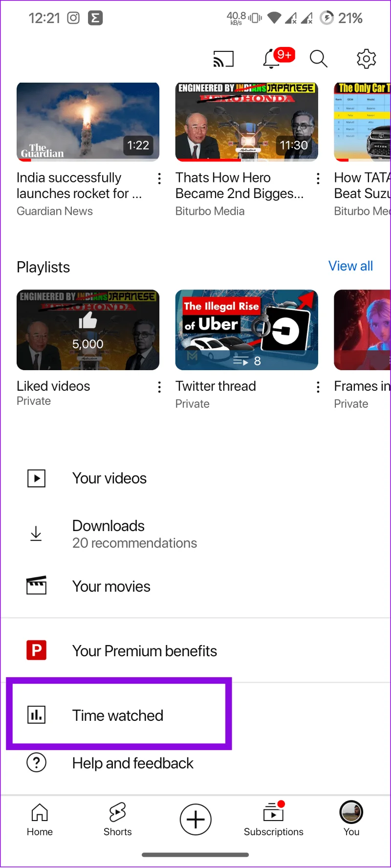The image size is (391, 868).
Task: Select the You profile tab
Action: click(351, 820)
